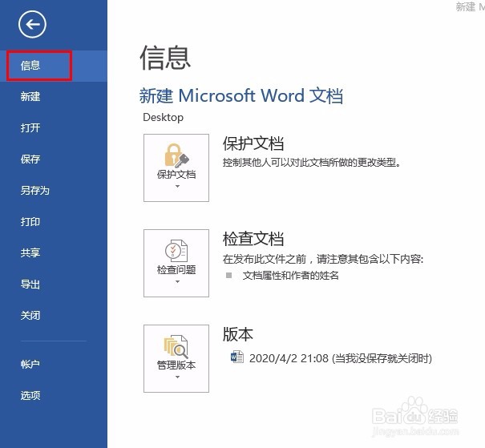485x448 pixels.
Task: Click the 管理版本 magnifier documents icon
Action: [176, 346]
